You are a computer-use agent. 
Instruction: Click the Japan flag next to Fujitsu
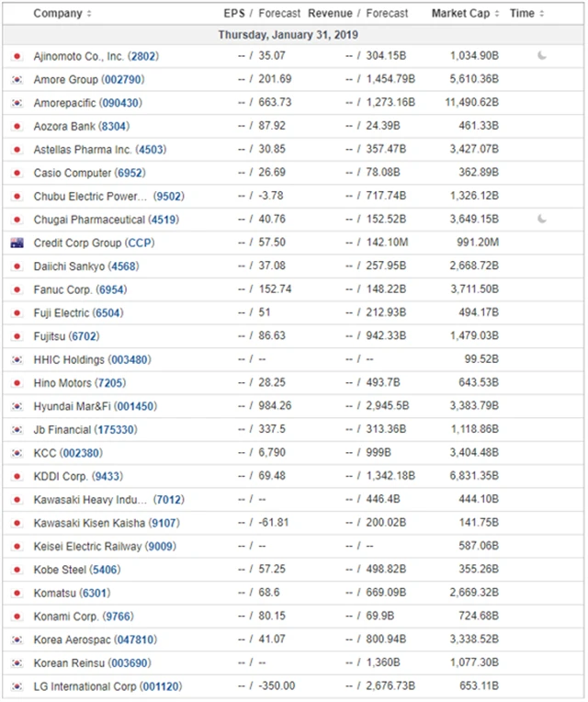[x=16, y=336]
